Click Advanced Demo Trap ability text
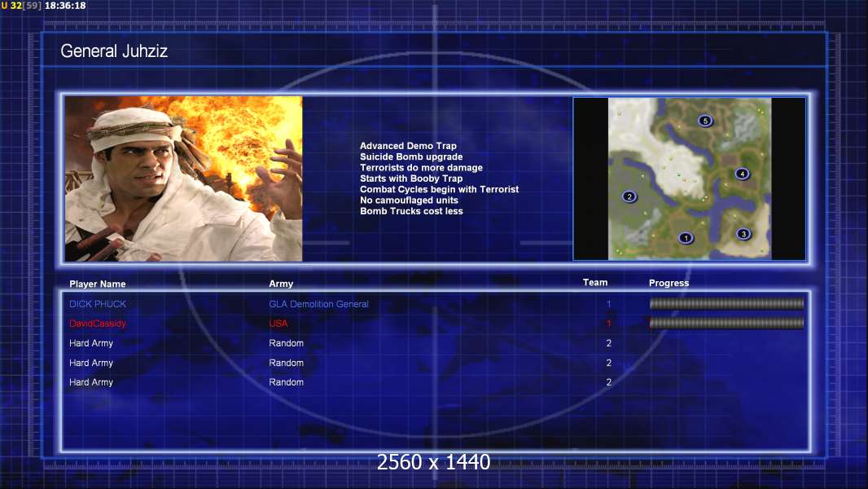 [408, 146]
